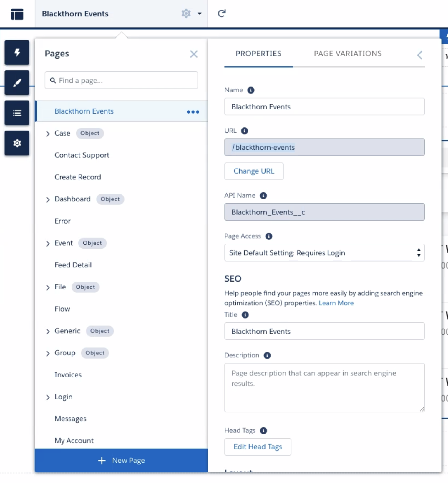Open the Components lightning bolt panel
Screen dimensions: 448x483
pyautogui.click(x=17, y=52)
